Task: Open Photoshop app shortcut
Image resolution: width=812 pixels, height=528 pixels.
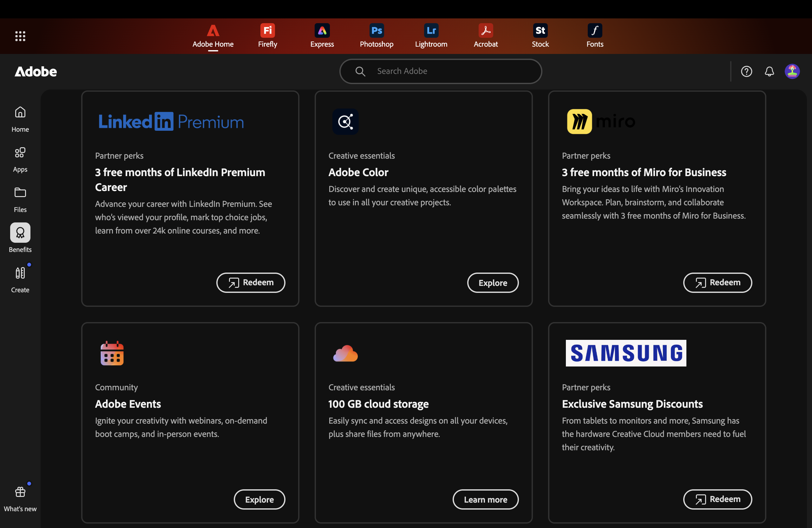Action: [x=376, y=36]
